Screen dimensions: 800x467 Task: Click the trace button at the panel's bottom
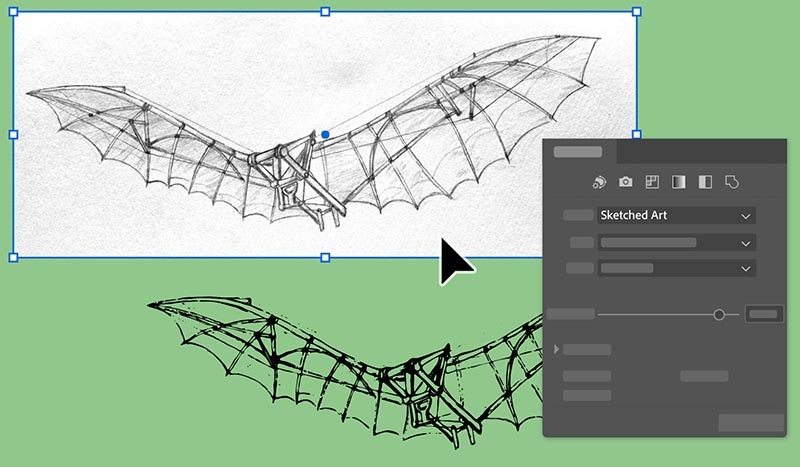751,423
